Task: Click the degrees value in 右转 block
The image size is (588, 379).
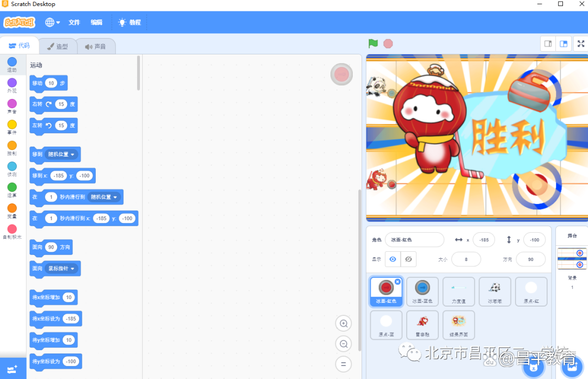Action: (x=61, y=104)
